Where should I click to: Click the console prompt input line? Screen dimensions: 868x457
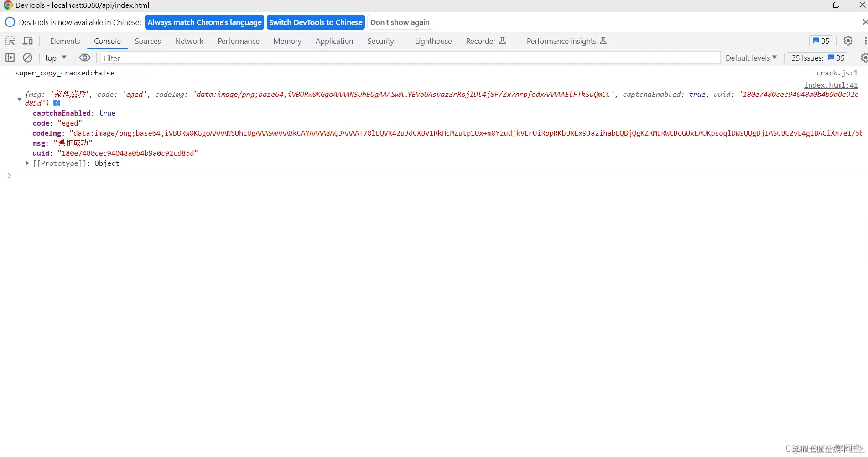coord(438,176)
